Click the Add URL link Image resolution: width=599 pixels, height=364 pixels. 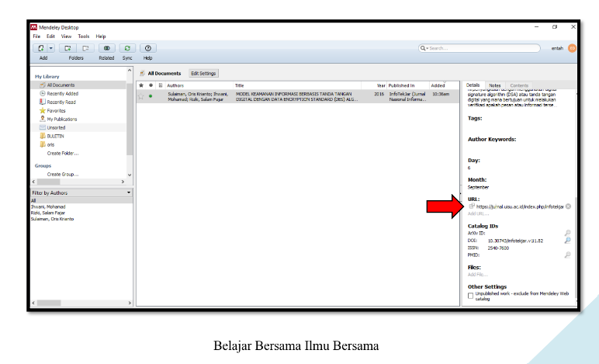tap(478, 213)
